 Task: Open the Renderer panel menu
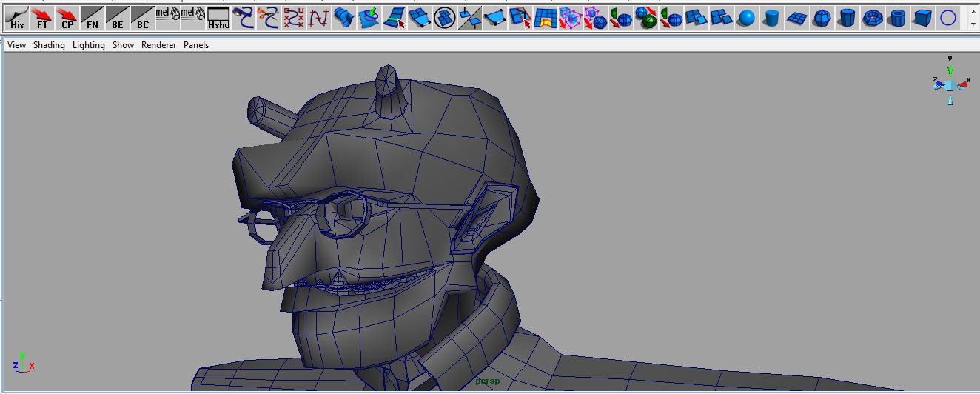click(x=159, y=45)
